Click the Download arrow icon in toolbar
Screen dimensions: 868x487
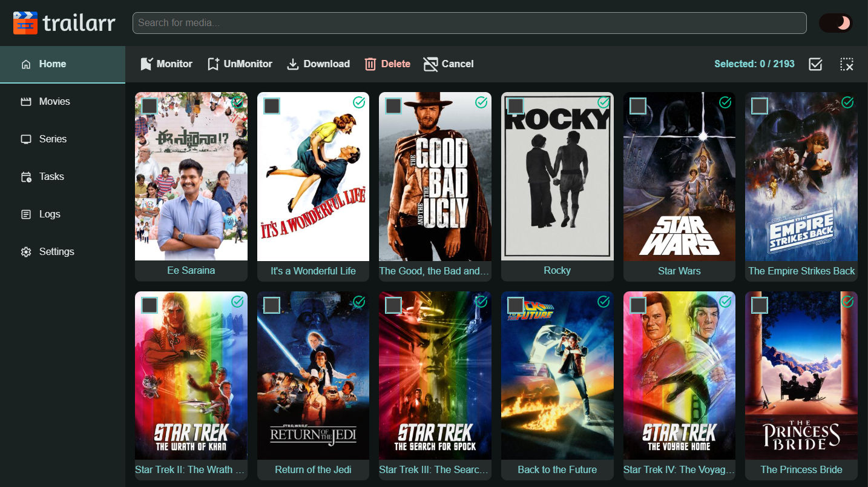tap(293, 64)
